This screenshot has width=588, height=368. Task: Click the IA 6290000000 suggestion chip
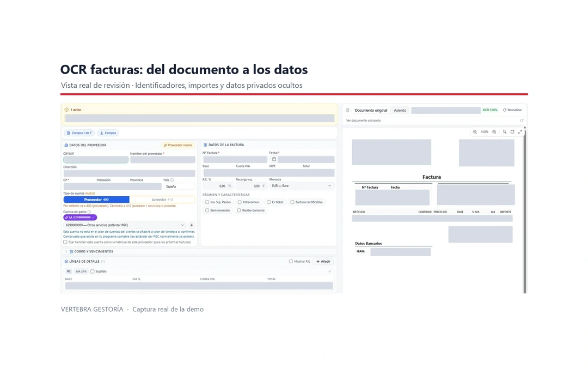pos(80,218)
